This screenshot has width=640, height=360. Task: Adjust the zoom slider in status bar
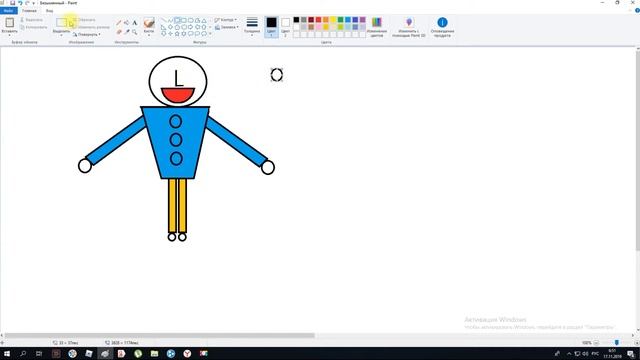(x=617, y=343)
